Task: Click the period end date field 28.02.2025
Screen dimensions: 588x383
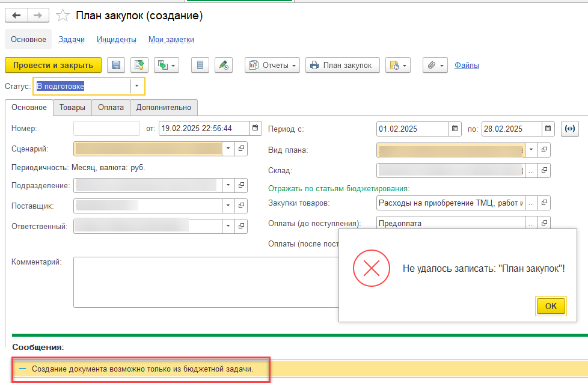Action: pyautogui.click(x=512, y=129)
